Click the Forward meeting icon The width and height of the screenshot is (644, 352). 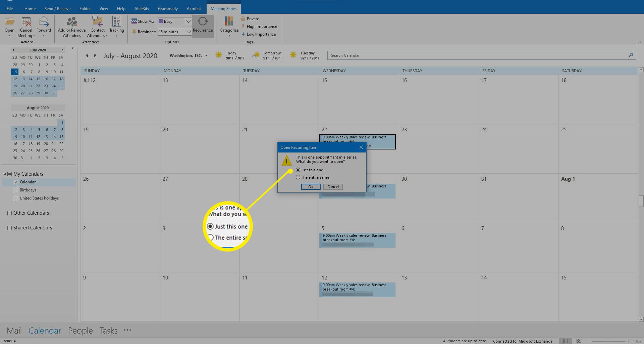tap(44, 21)
